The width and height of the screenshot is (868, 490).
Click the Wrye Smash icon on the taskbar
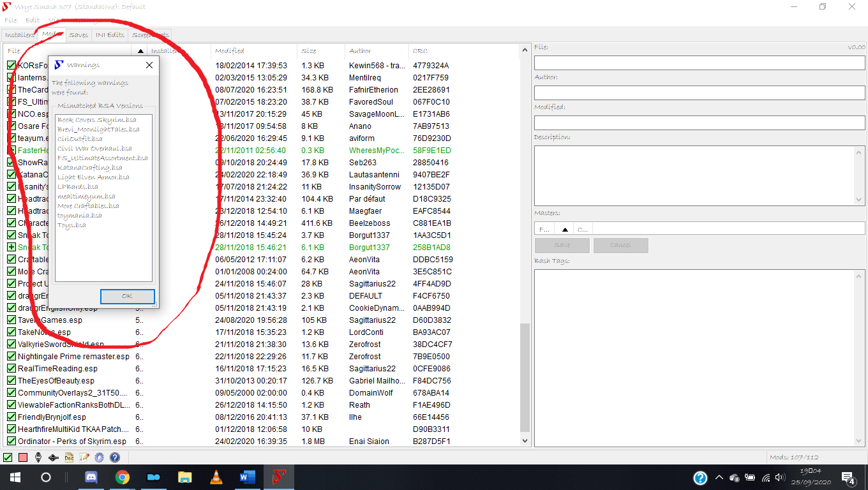click(279, 477)
